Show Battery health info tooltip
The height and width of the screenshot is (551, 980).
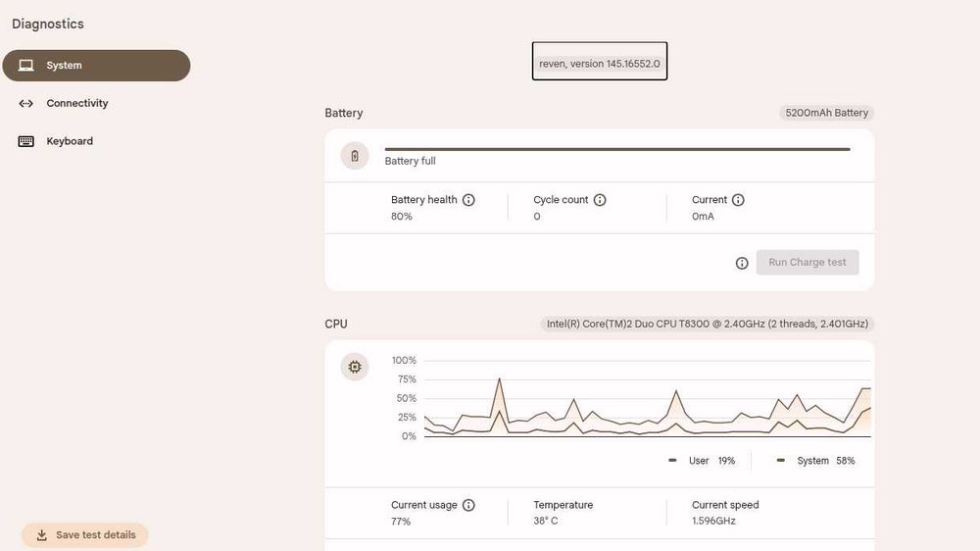pyautogui.click(x=468, y=200)
